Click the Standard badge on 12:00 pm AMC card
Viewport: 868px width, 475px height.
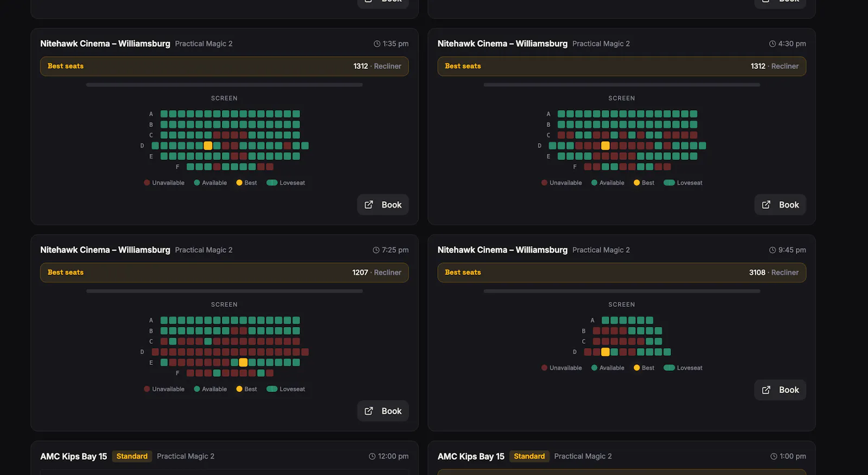[132, 457]
